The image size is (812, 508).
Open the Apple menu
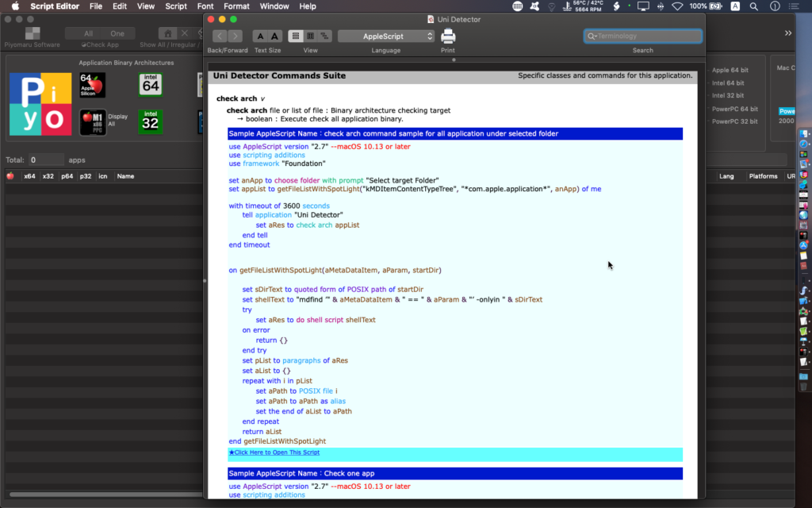pyautogui.click(x=16, y=6)
